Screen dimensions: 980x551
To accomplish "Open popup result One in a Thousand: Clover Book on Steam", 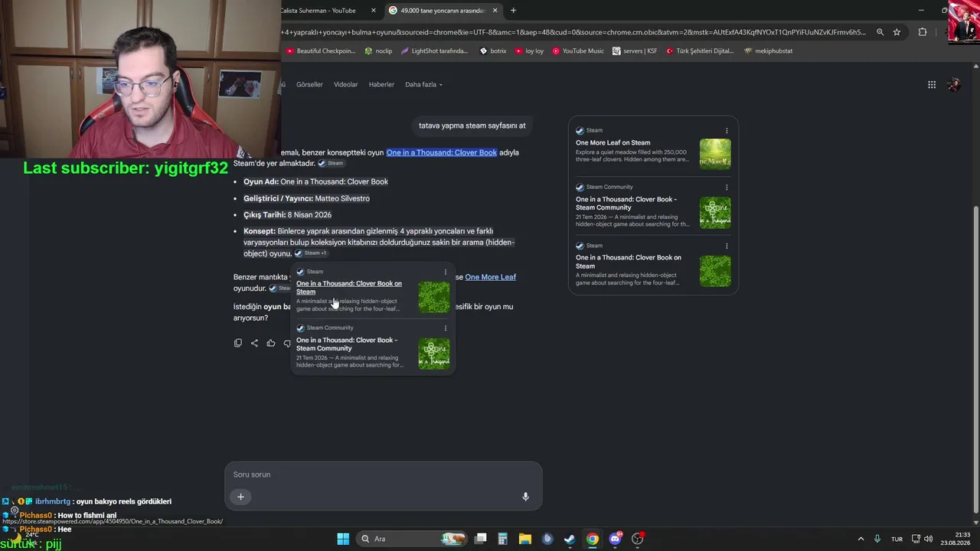I will point(349,288).
